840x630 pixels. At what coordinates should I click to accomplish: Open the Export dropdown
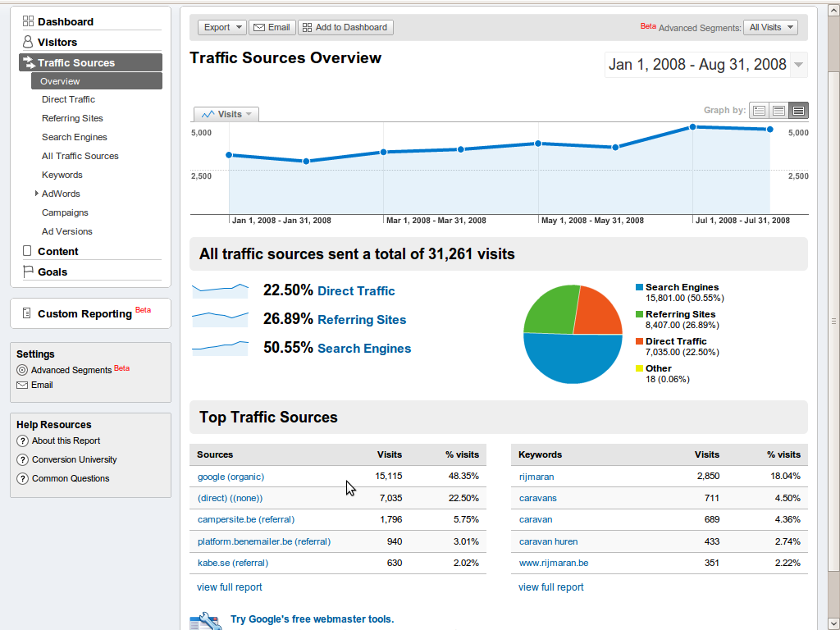tap(222, 27)
